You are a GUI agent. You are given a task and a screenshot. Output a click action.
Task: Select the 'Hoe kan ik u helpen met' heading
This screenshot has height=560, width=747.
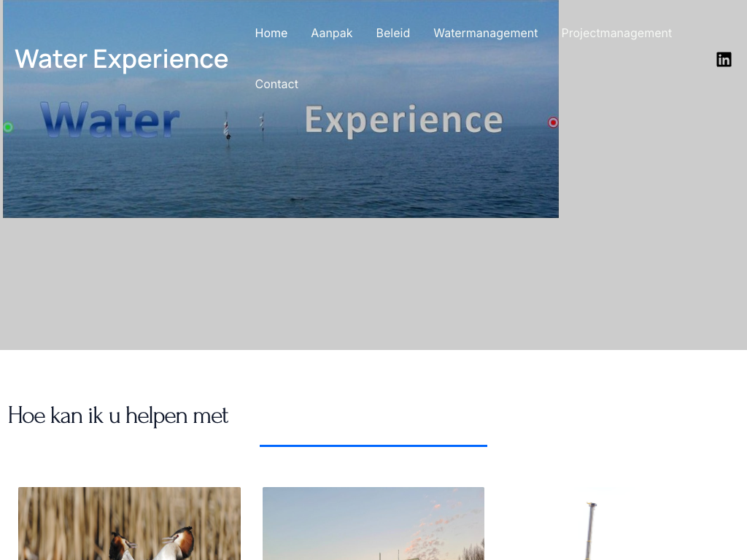[x=118, y=415]
